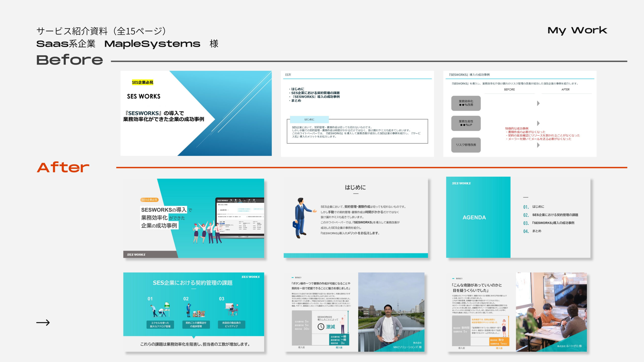Click the right arrow icon at bottom left

point(43,323)
